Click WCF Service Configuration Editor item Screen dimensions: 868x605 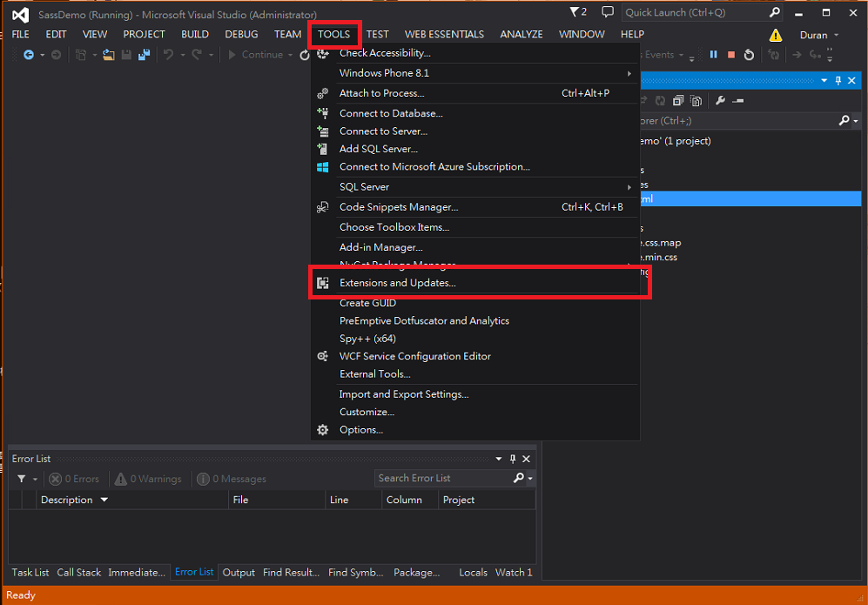(x=475, y=356)
